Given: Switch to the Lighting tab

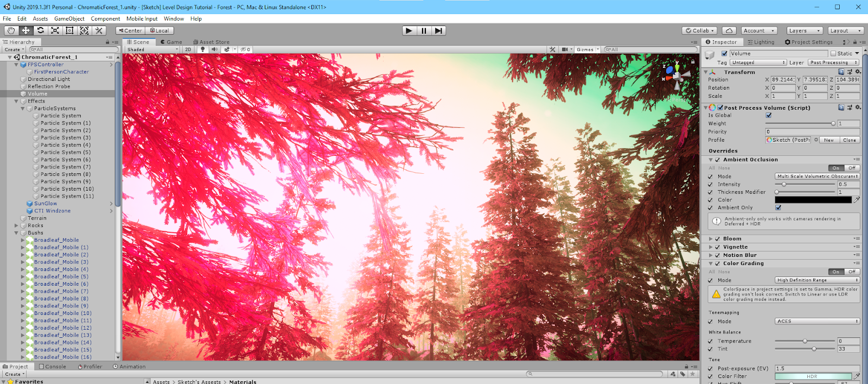Looking at the screenshot, I should [761, 42].
